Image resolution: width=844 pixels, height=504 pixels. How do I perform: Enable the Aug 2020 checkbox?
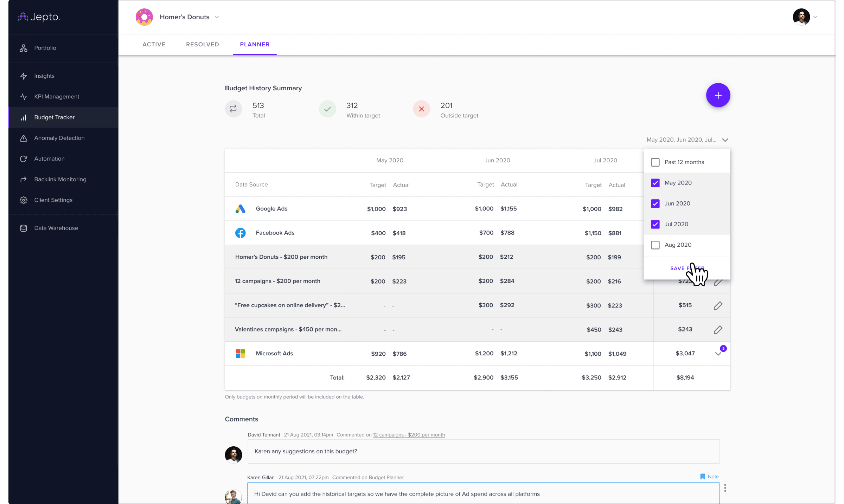655,245
